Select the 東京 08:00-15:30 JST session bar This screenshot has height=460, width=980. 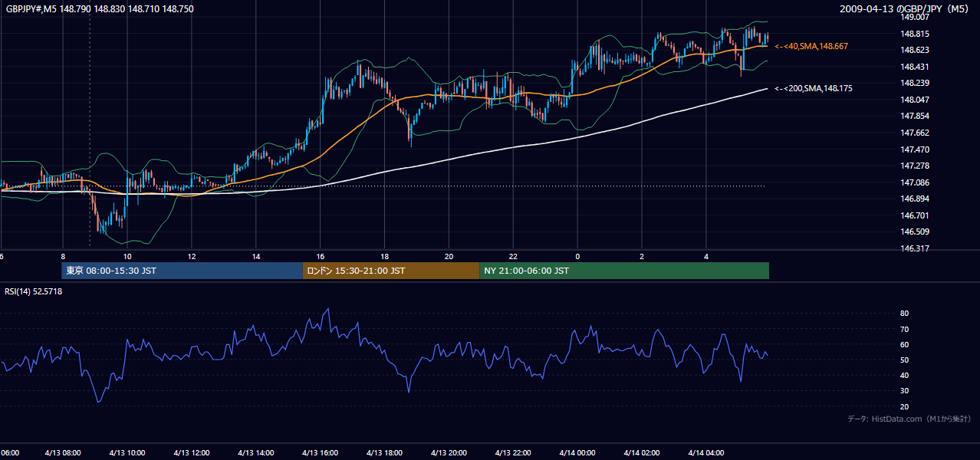(183, 271)
